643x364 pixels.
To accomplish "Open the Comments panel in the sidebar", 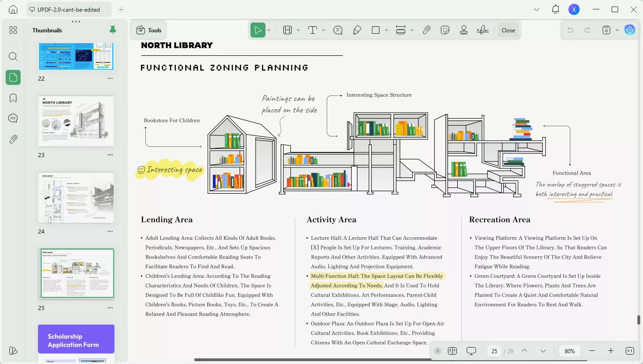I will pos(13,118).
